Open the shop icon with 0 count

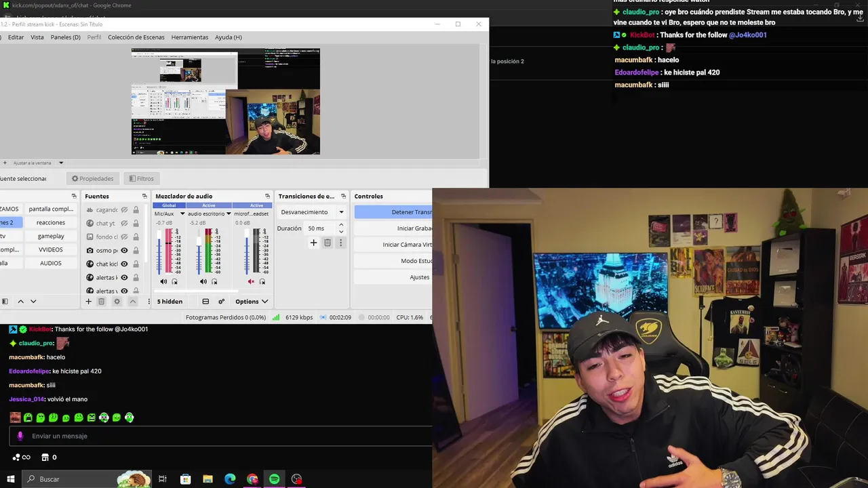coord(50,457)
